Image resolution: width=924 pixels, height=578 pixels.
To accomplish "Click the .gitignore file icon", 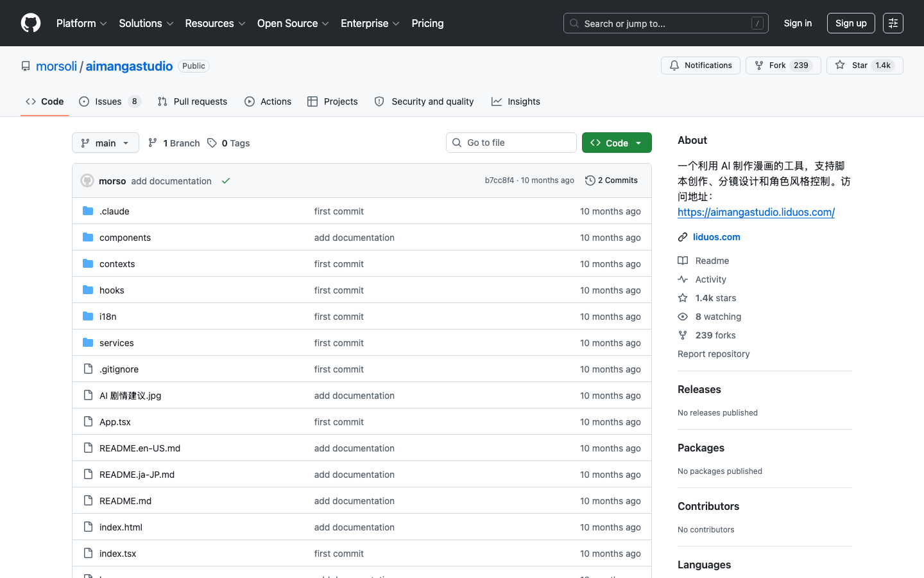I will click(88, 369).
